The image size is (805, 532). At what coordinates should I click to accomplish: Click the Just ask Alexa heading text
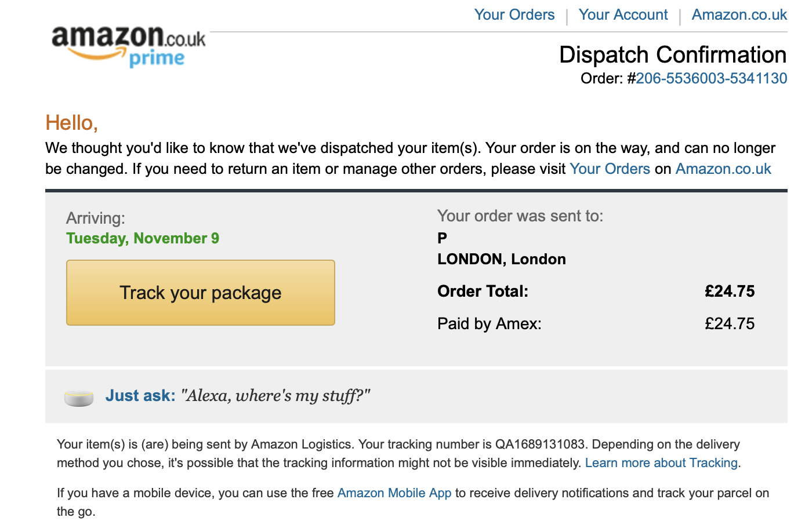140,395
